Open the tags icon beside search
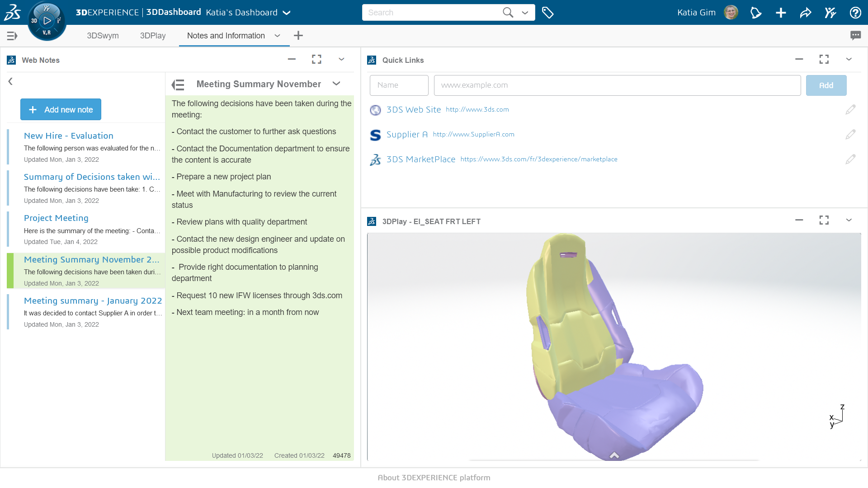 pyautogui.click(x=547, y=13)
